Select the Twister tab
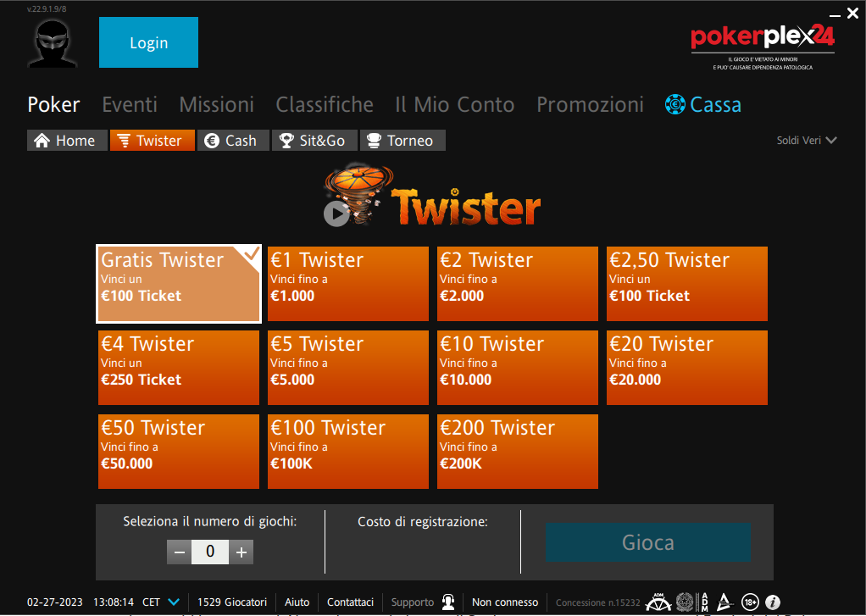Image resolution: width=866 pixels, height=616 pixels. click(153, 141)
